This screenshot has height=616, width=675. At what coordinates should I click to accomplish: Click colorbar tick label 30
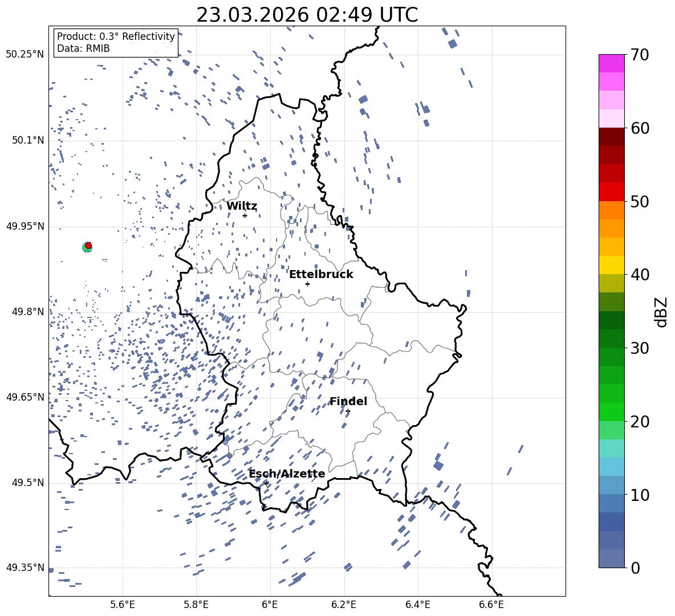[x=640, y=348]
